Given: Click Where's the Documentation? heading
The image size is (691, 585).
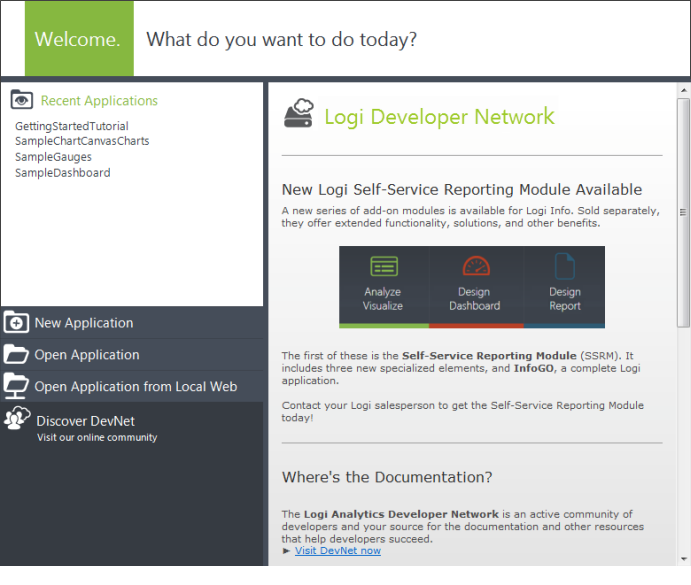Looking at the screenshot, I should [x=387, y=477].
